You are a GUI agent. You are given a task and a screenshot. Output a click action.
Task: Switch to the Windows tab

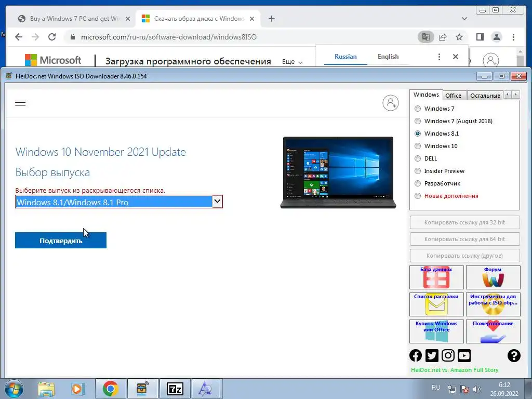pos(426,95)
